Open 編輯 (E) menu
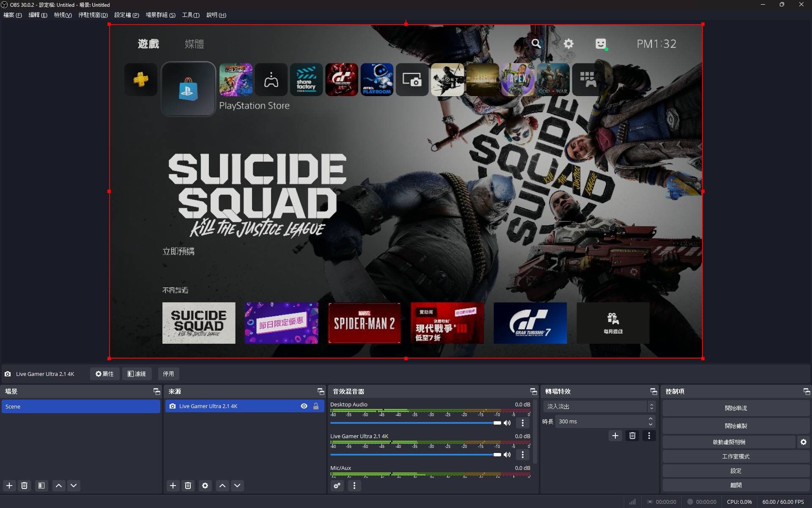812x508 pixels. pyautogui.click(x=38, y=15)
